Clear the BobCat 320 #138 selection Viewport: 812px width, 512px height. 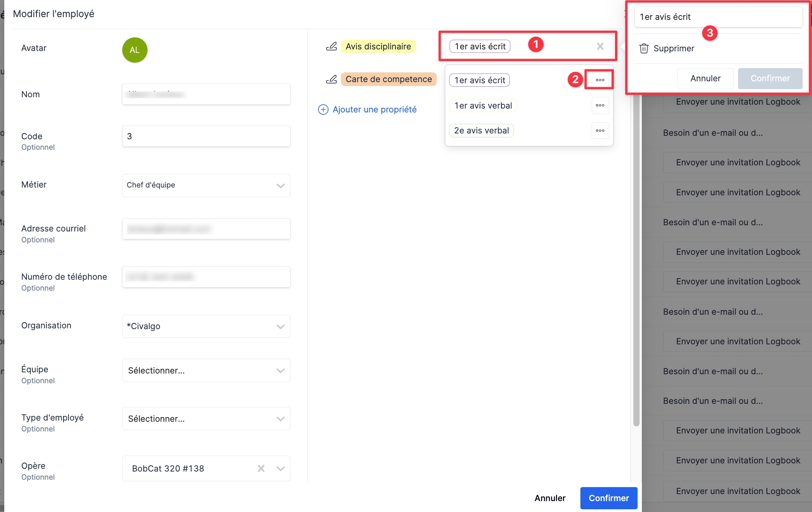pyautogui.click(x=261, y=468)
